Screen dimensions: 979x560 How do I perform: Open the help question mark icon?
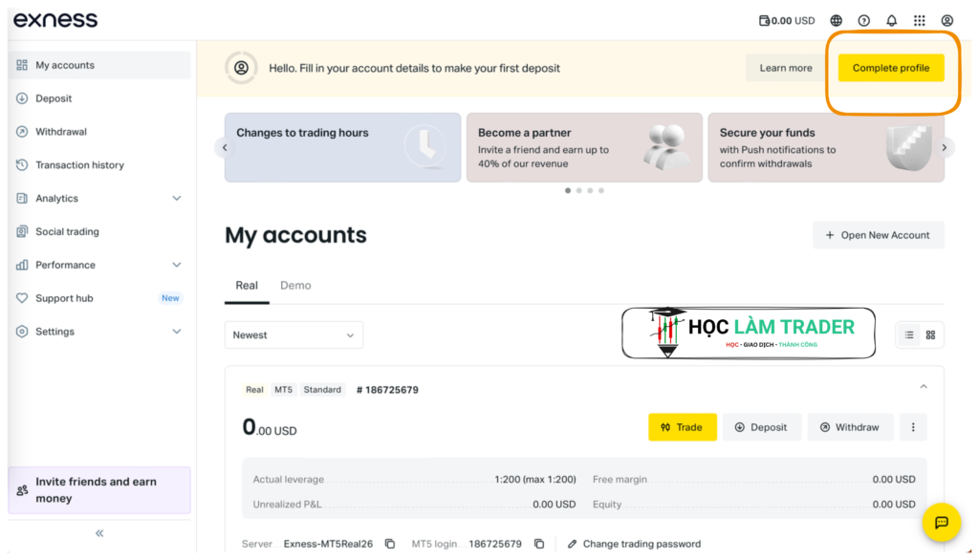tap(864, 21)
